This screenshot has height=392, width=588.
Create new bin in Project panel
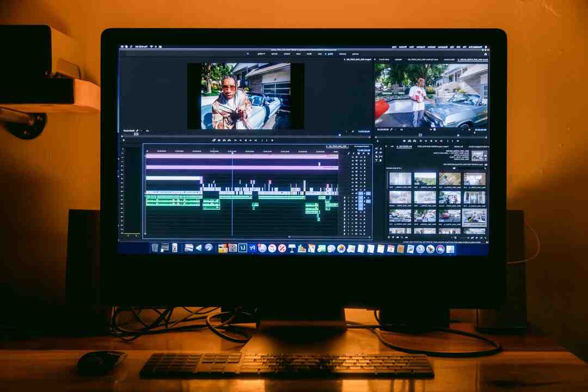coord(397,237)
